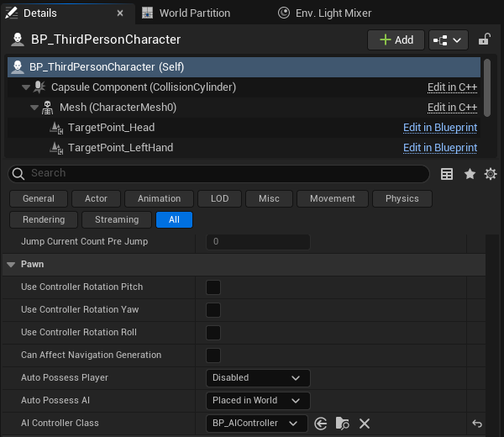Collapse the Capsule Component tree node
Viewport: 504px width, 437px height.
(x=26, y=87)
